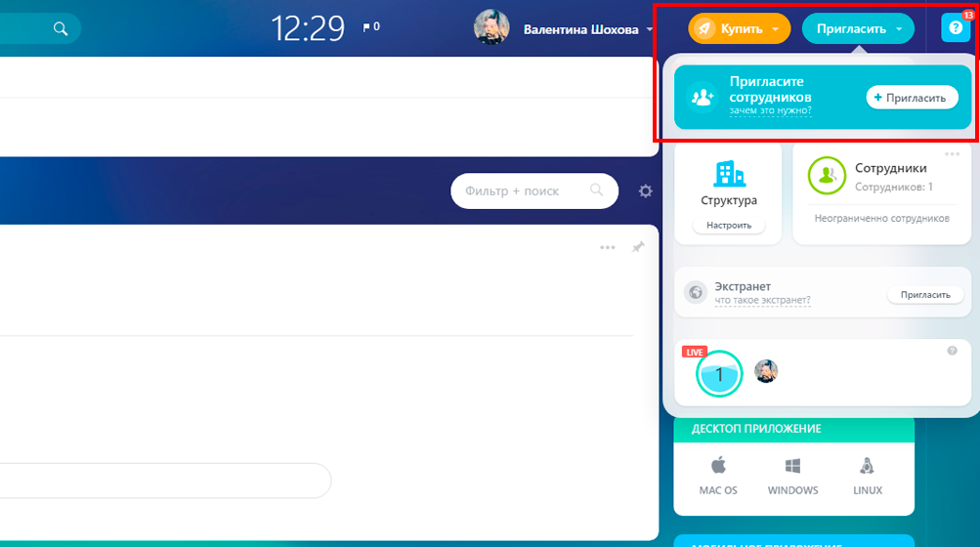The image size is (980, 547).
Task: Click the Пригласить button in header
Action: tap(858, 28)
